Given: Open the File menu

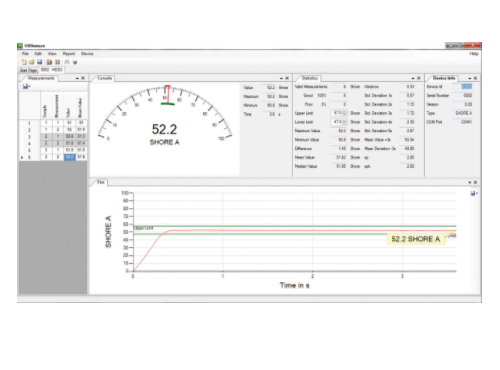Looking at the screenshot, I should (25, 54).
